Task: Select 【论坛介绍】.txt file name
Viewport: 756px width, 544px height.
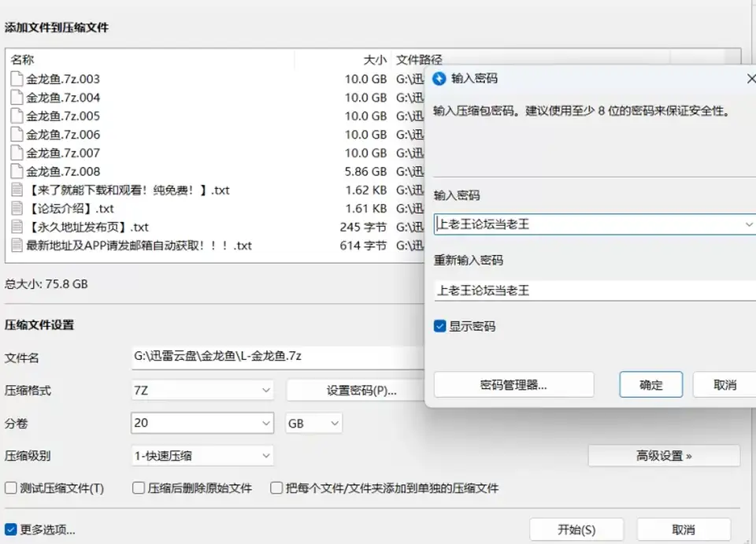Action: 70,208
